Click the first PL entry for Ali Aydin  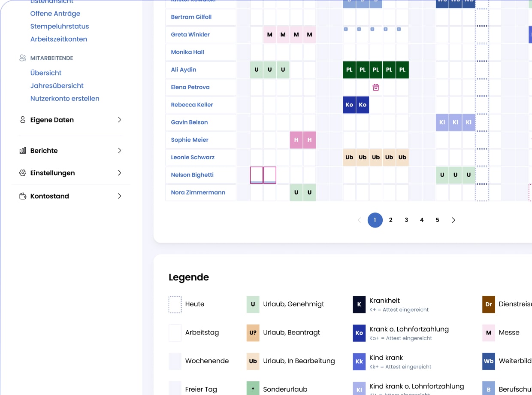click(x=349, y=70)
